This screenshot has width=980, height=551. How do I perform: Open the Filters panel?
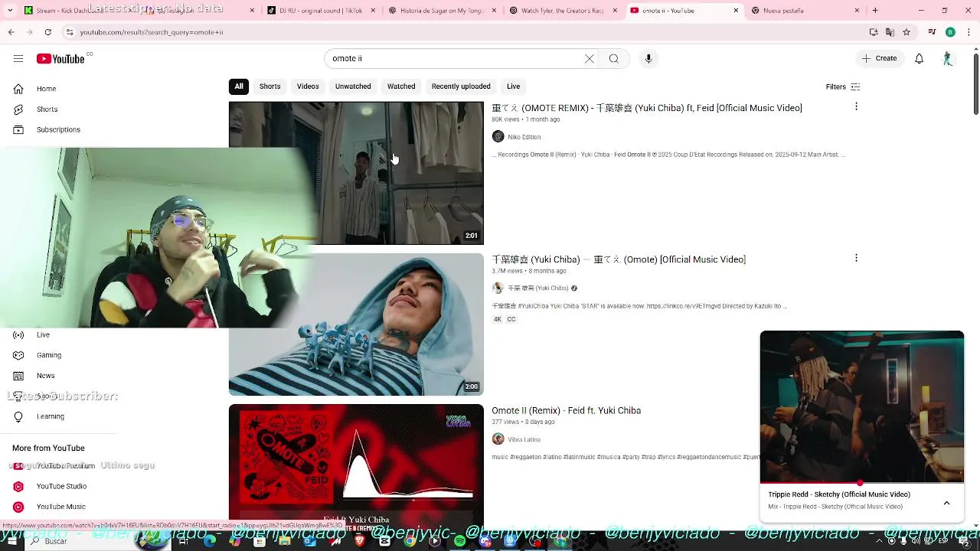[843, 87]
